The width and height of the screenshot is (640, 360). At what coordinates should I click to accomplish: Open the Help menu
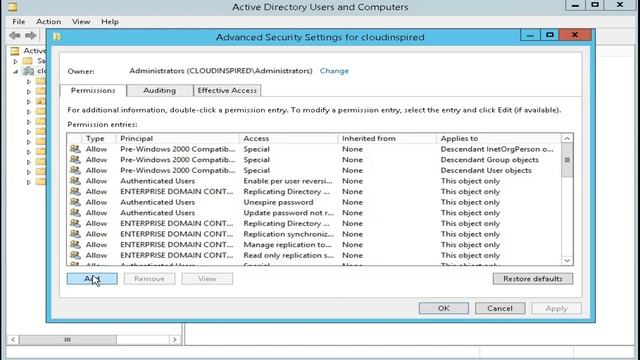110,22
